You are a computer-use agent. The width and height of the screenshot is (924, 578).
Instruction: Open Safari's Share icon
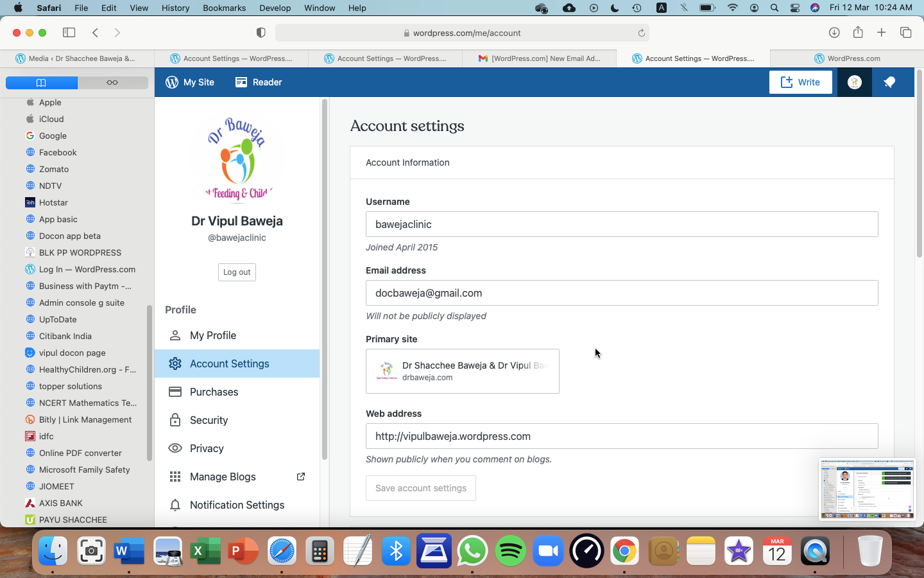pos(858,33)
